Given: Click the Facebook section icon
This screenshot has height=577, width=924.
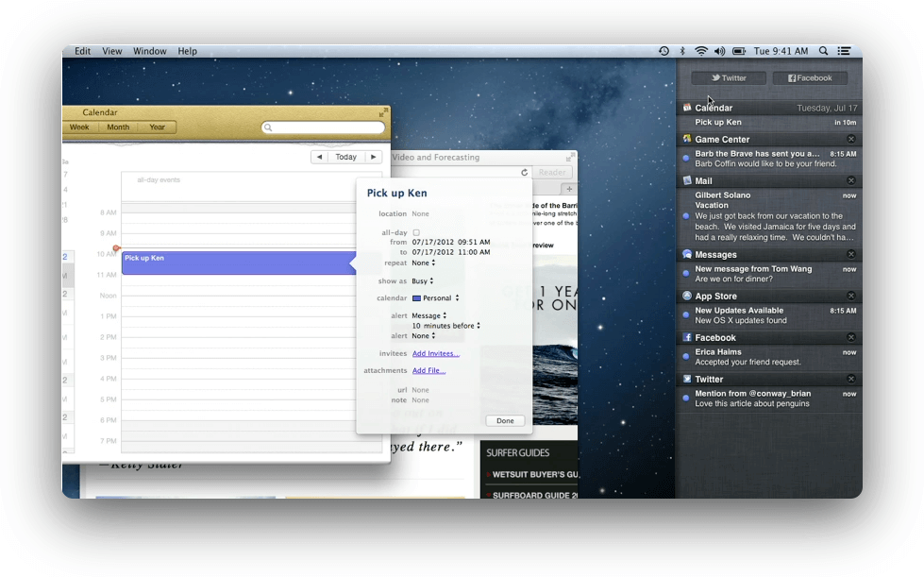Looking at the screenshot, I should click(x=687, y=337).
